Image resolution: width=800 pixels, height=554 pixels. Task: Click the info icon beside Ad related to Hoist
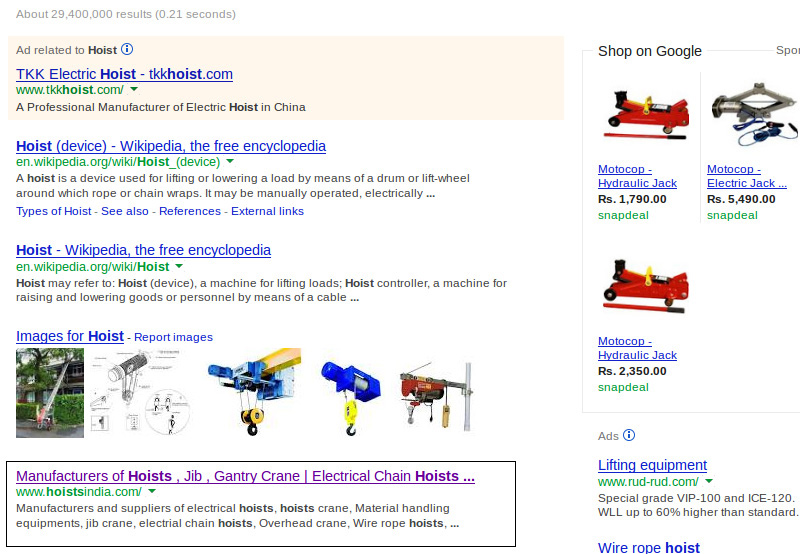pyautogui.click(x=127, y=49)
